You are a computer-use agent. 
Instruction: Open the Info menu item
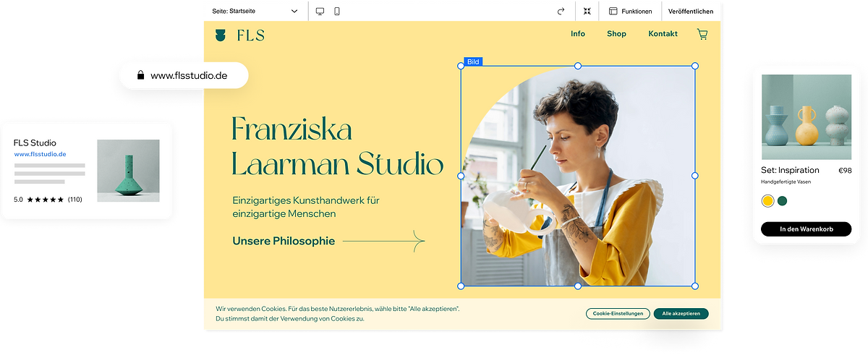[578, 34]
